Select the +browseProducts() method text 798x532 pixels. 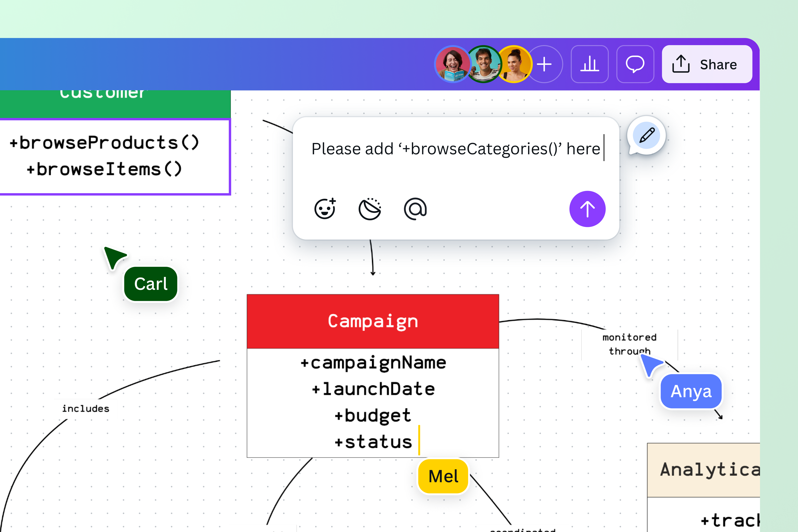point(104,142)
